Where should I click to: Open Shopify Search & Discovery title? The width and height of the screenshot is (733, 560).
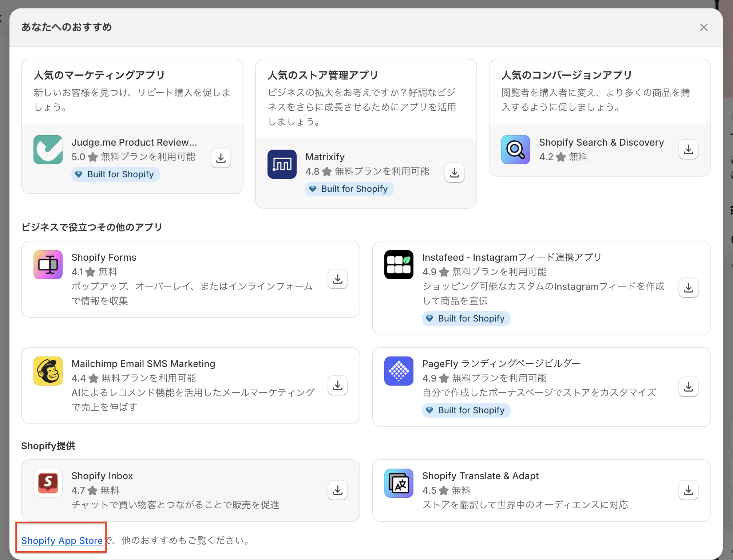point(602,142)
